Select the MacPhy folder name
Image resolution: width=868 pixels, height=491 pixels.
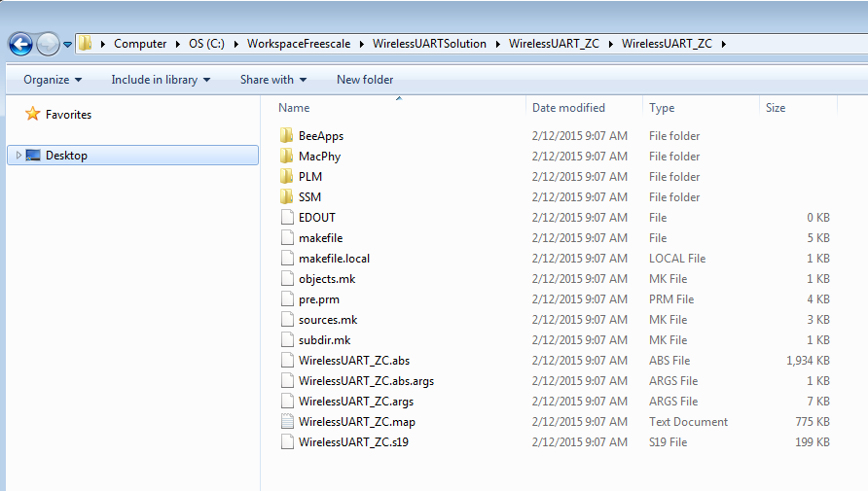tap(319, 157)
